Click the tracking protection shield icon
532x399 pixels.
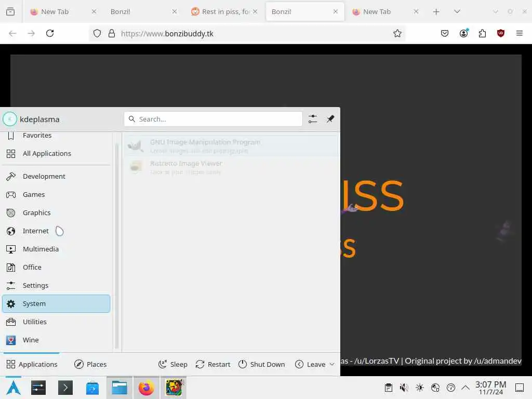[97, 33]
